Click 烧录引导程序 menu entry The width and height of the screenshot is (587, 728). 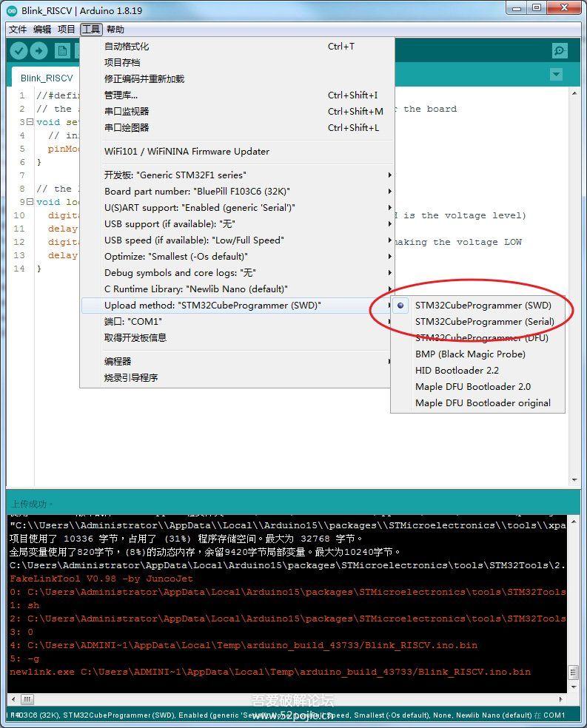[237, 377]
